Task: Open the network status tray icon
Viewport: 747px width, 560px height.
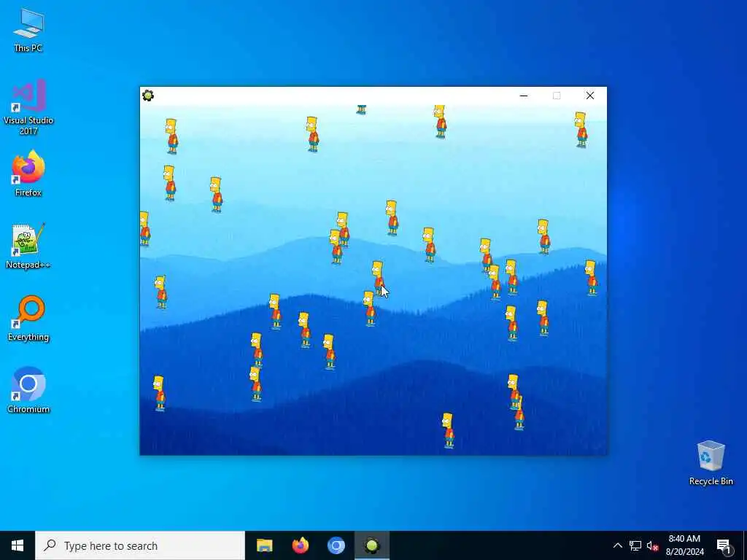Action: [x=635, y=545]
